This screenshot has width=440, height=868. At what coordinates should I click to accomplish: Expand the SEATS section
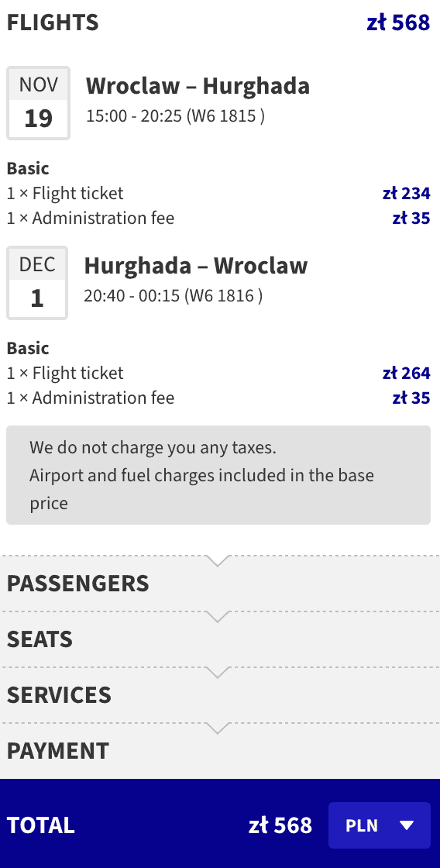[x=220, y=639]
